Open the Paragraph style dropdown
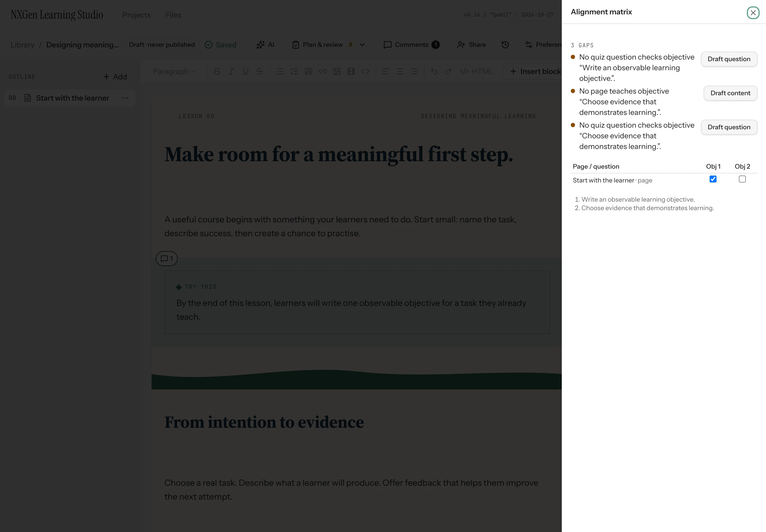Image resolution: width=766 pixels, height=532 pixels. (174, 71)
